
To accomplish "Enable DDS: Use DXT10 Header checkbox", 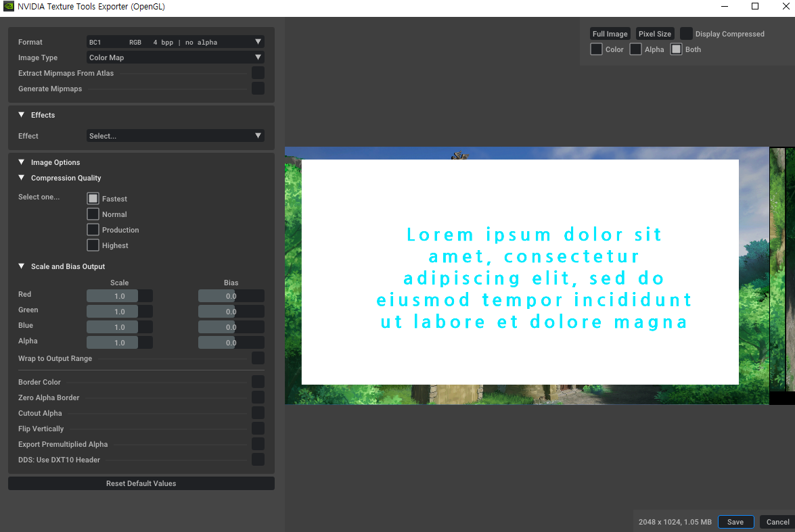I will coord(258,460).
